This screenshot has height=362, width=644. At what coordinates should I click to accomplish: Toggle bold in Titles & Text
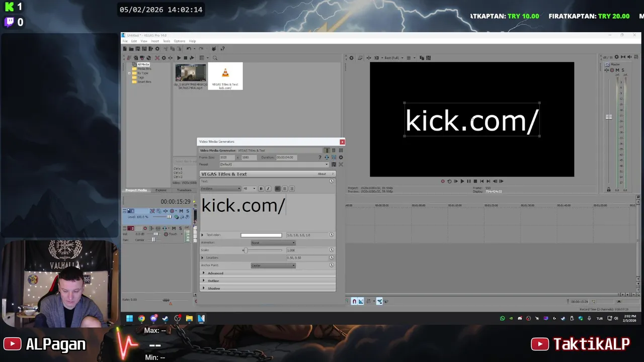point(261,189)
